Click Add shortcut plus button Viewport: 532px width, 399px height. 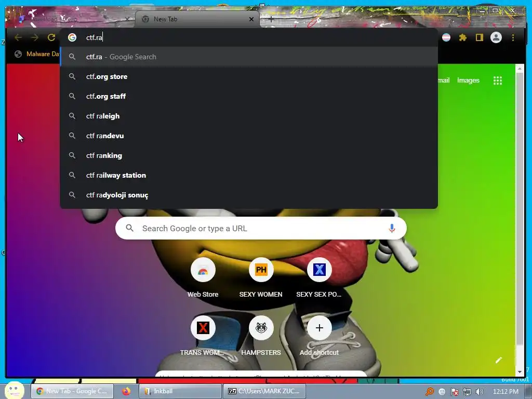pyautogui.click(x=319, y=328)
